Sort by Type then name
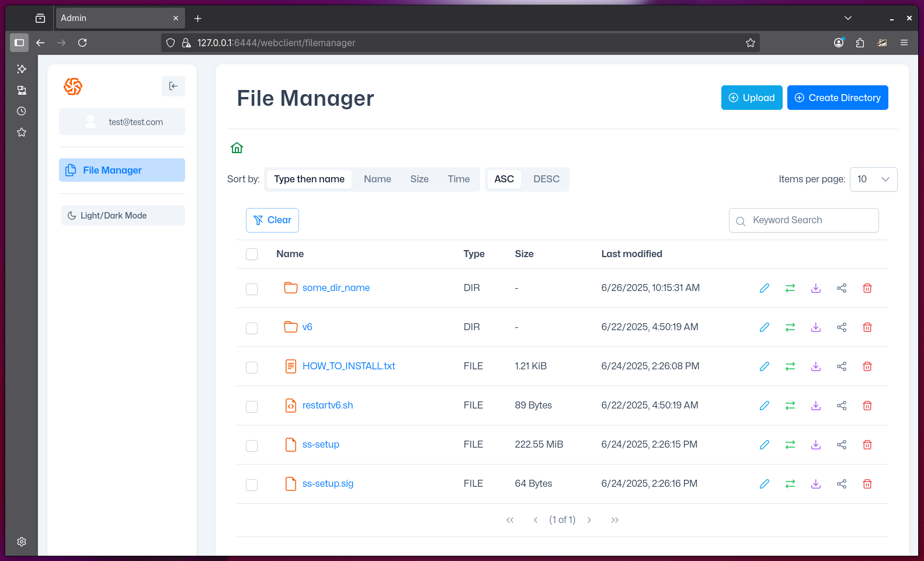The image size is (924, 561). [x=309, y=179]
